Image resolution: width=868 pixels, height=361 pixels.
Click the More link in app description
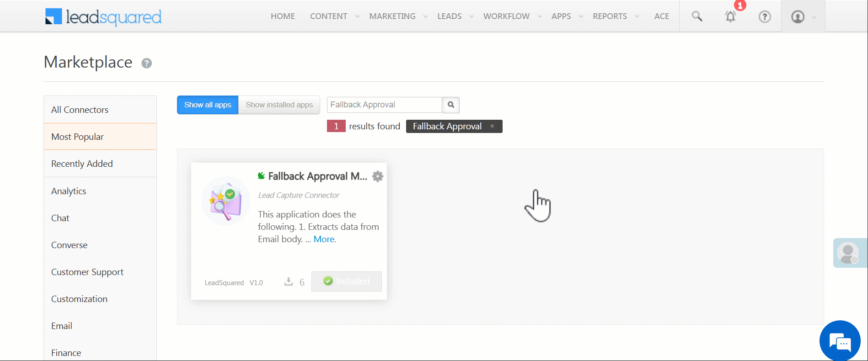point(325,239)
